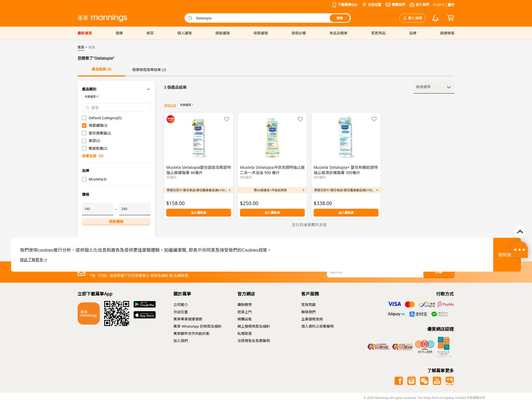
Task: Open Mannings Tmall store icon
Action: (x=450, y=381)
